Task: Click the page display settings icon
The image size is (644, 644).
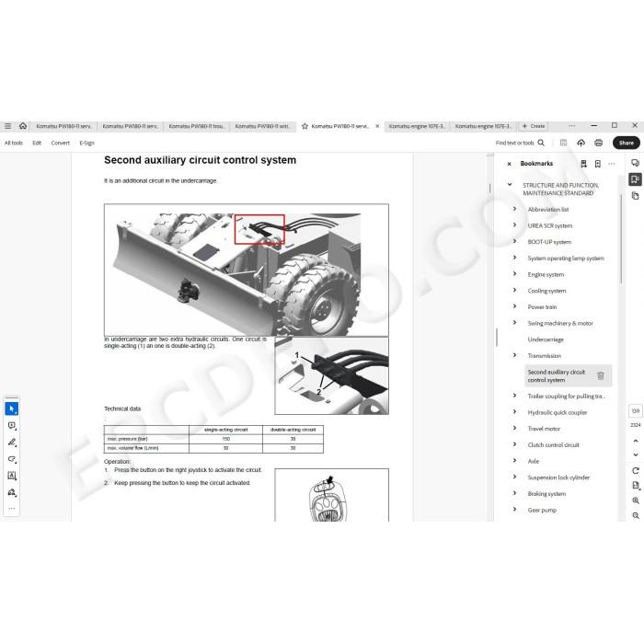Action: point(636,486)
